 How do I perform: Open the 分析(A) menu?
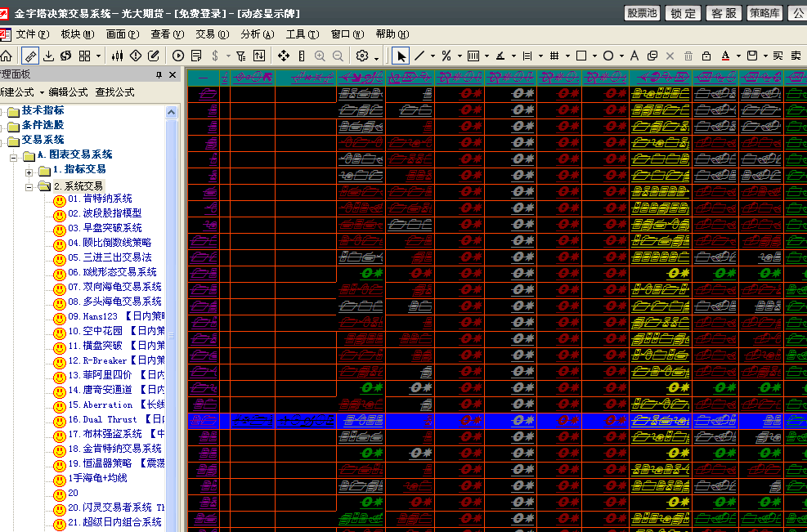(257, 34)
